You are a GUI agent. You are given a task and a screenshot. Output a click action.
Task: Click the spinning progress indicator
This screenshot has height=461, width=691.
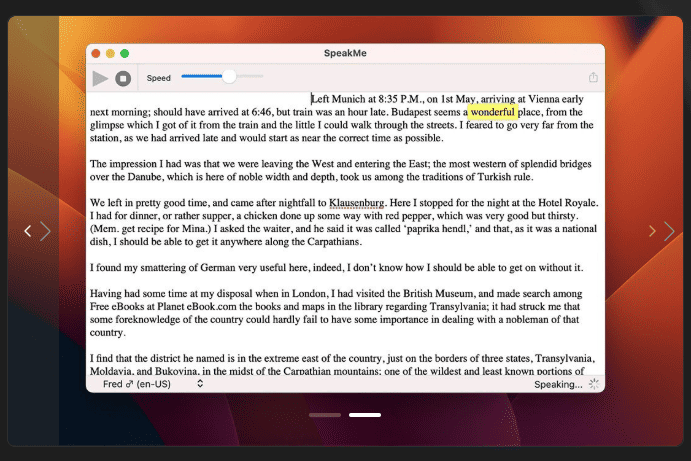[x=594, y=384]
